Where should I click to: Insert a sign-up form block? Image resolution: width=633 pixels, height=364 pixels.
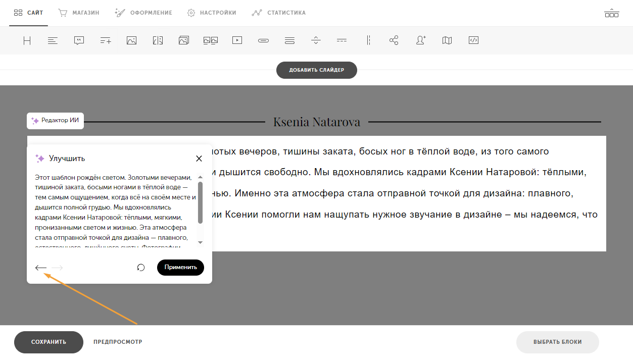420,40
